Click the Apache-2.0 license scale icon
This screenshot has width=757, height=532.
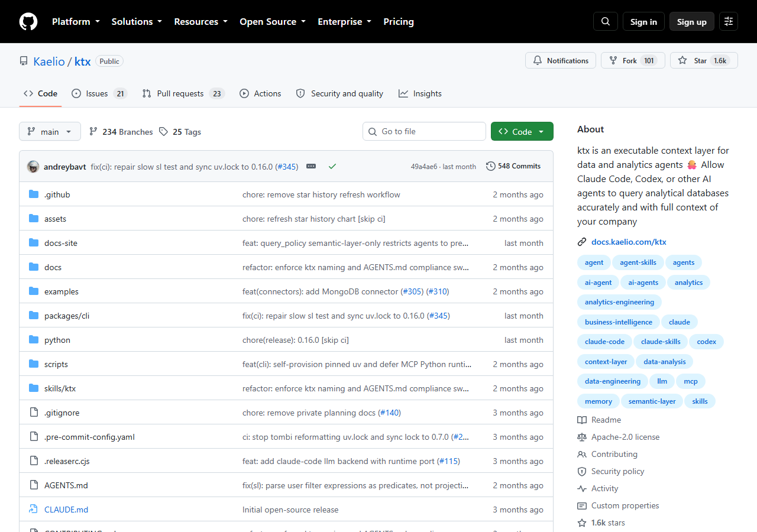pyautogui.click(x=582, y=437)
